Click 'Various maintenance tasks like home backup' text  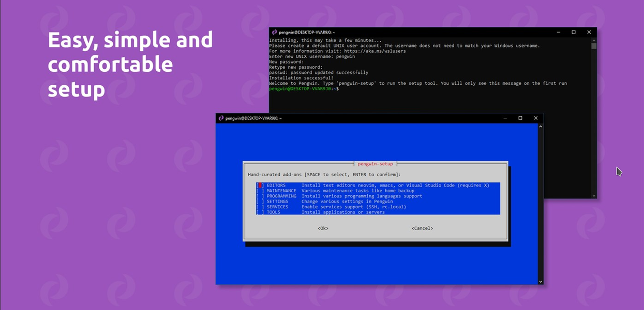(357, 191)
